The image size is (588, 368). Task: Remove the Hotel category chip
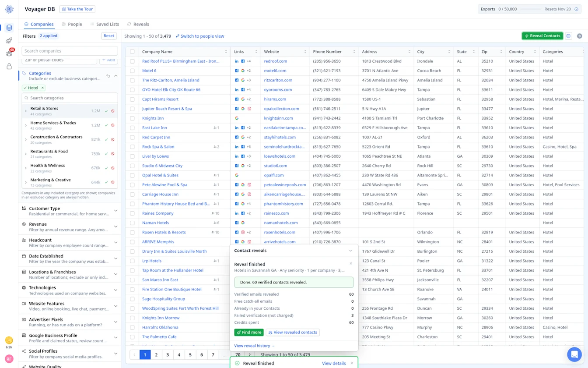point(42,88)
